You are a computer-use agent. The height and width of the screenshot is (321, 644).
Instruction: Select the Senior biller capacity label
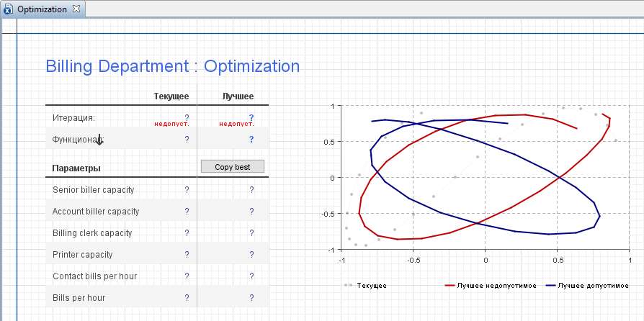click(93, 190)
